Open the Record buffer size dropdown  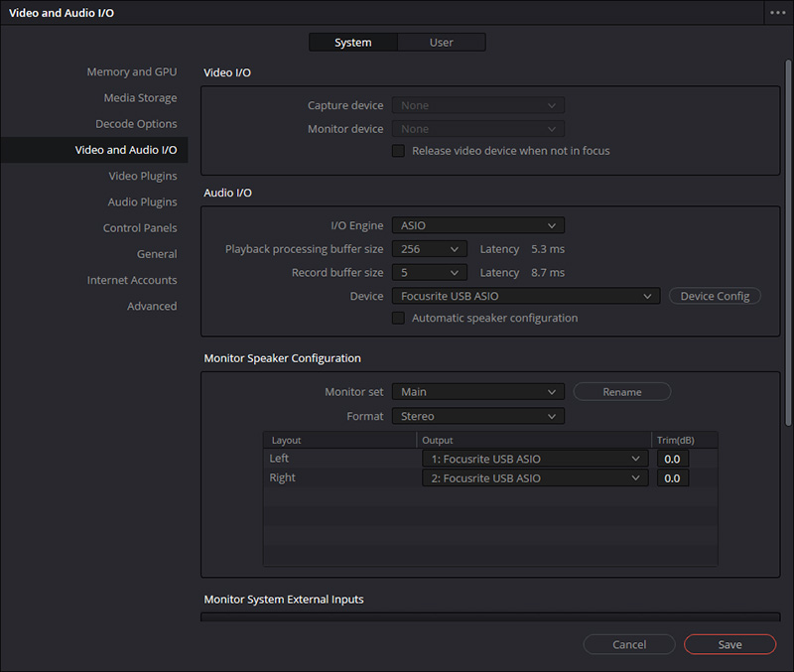[429, 273]
